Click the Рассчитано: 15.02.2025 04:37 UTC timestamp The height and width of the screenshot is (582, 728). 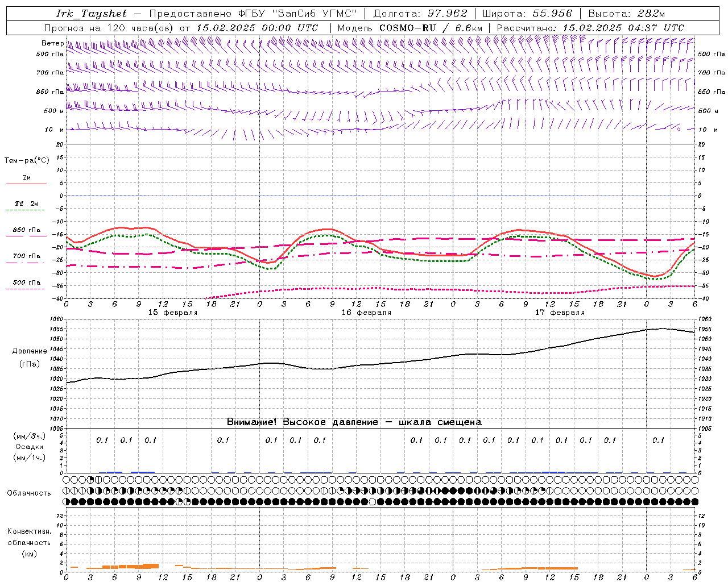590,28
